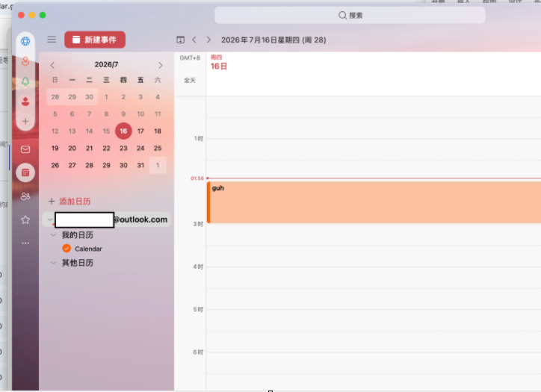This screenshot has height=392, width=541.
Task: Select July 13 in mini calendar
Action: click(x=72, y=131)
